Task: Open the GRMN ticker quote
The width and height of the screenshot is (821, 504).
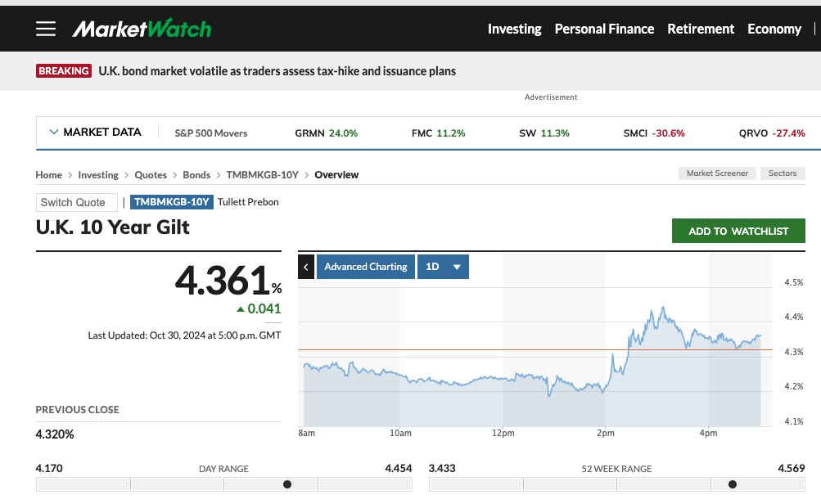Action: coord(326,133)
